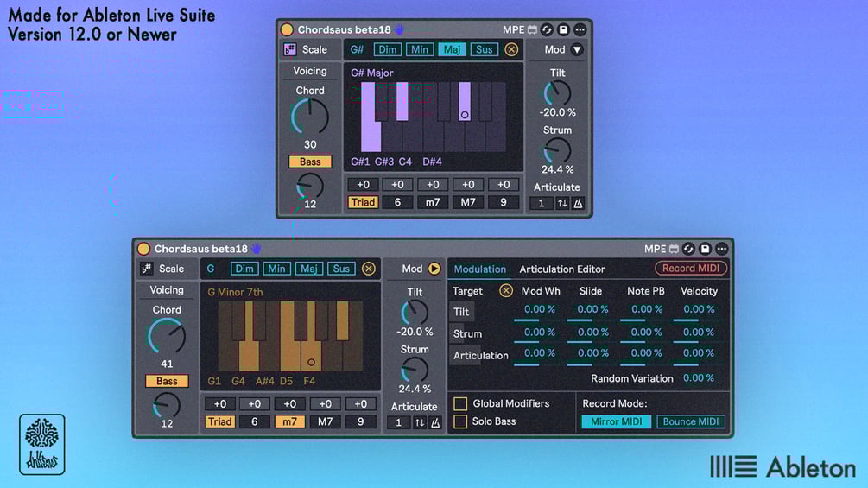This screenshot has height=488, width=868.
Task: Click the G root note in lower device
Action: [211, 269]
